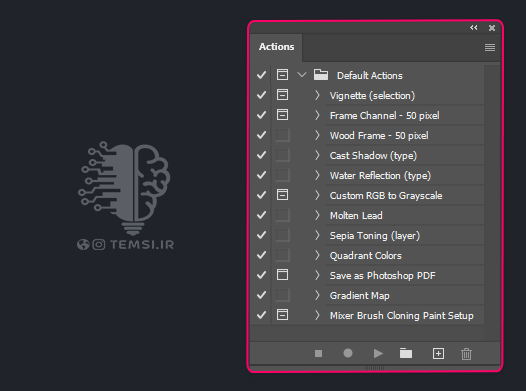The image size is (526, 391).
Task: Toggle dialog icon for Vignette (selection)
Action: (x=282, y=95)
